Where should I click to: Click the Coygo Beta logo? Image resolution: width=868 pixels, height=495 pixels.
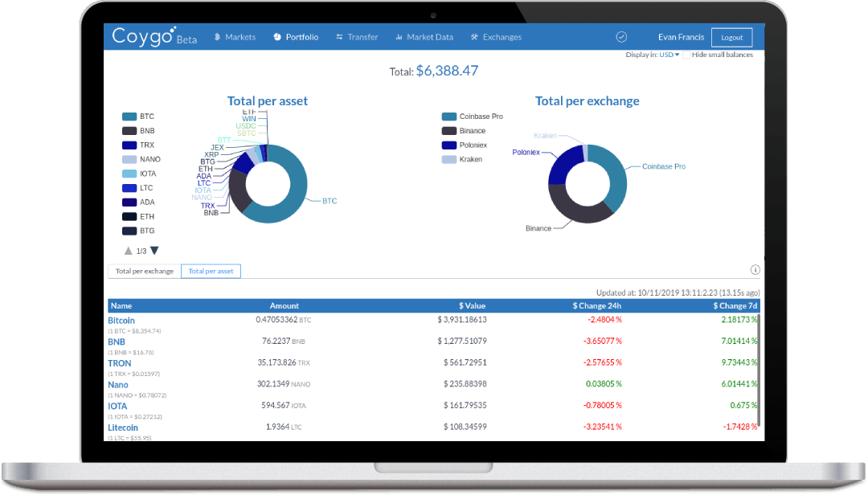pyautogui.click(x=154, y=36)
